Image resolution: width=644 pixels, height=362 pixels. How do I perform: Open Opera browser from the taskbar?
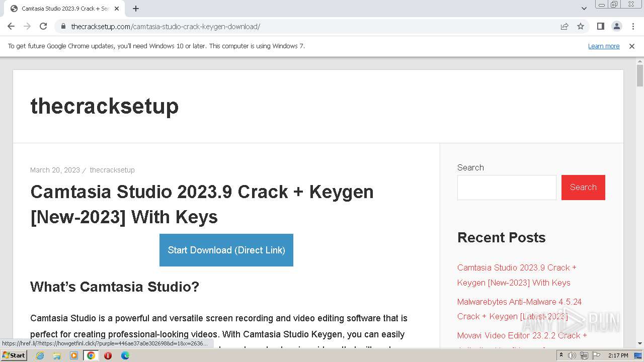[x=108, y=355]
